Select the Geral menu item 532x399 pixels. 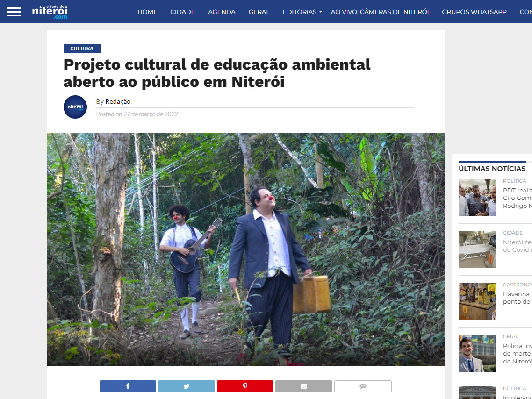click(x=259, y=12)
